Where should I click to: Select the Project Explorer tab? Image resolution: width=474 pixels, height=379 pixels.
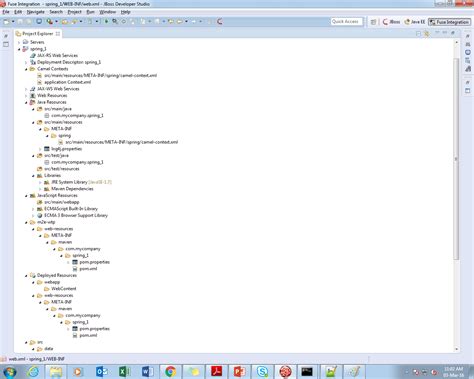click(38, 34)
